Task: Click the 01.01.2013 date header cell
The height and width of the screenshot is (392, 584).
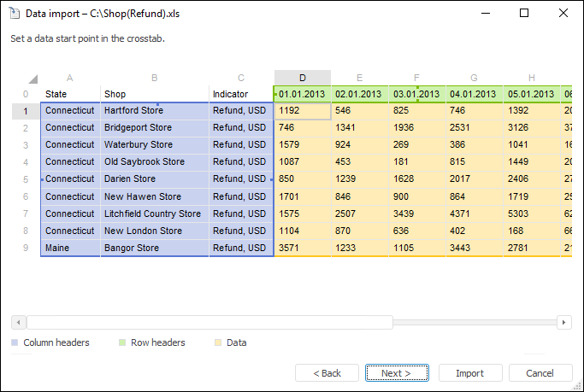Action: (302, 94)
